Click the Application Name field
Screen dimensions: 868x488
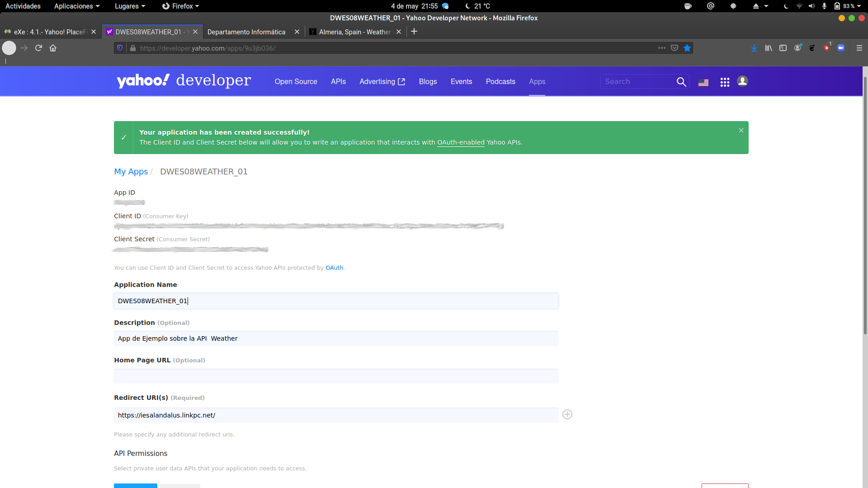[x=336, y=301]
